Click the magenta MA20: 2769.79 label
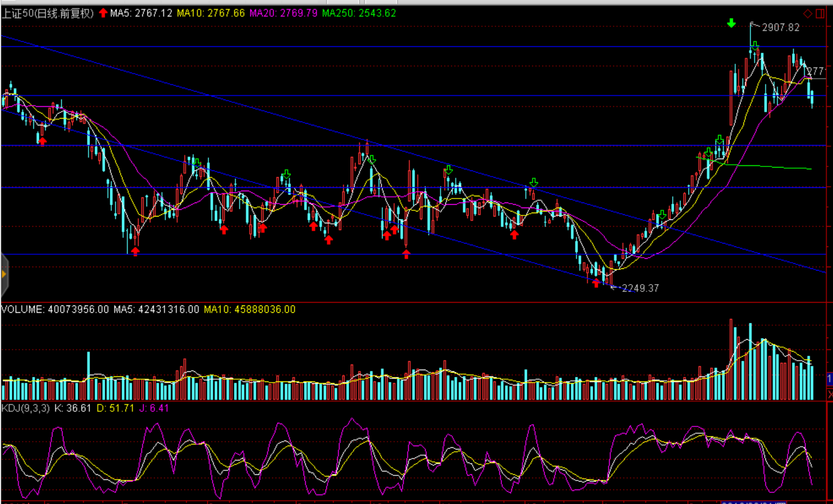 283,13
